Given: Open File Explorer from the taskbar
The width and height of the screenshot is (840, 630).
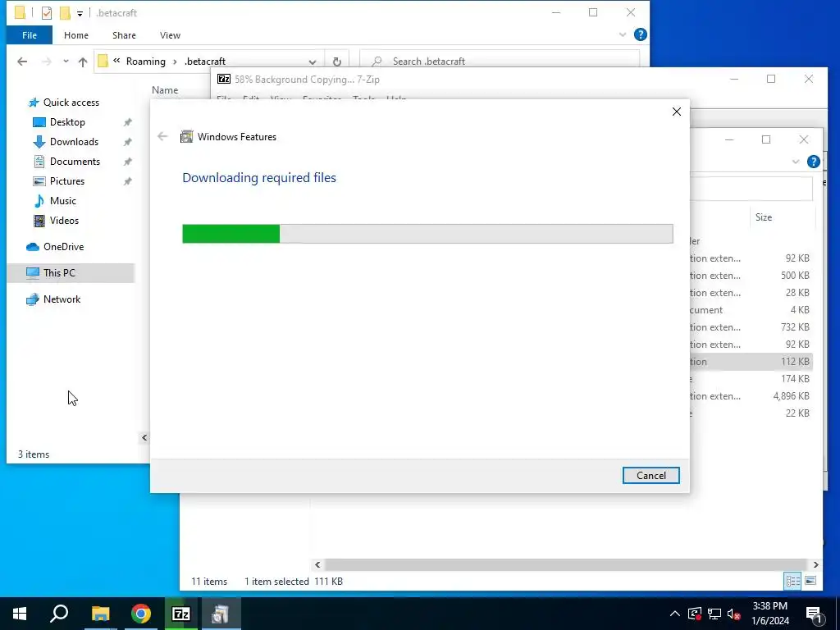Looking at the screenshot, I should point(100,614).
